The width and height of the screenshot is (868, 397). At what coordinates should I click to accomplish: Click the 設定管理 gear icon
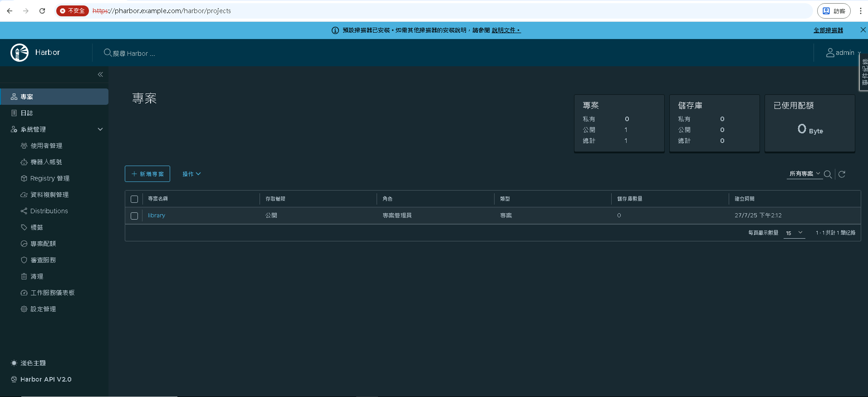click(24, 309)
